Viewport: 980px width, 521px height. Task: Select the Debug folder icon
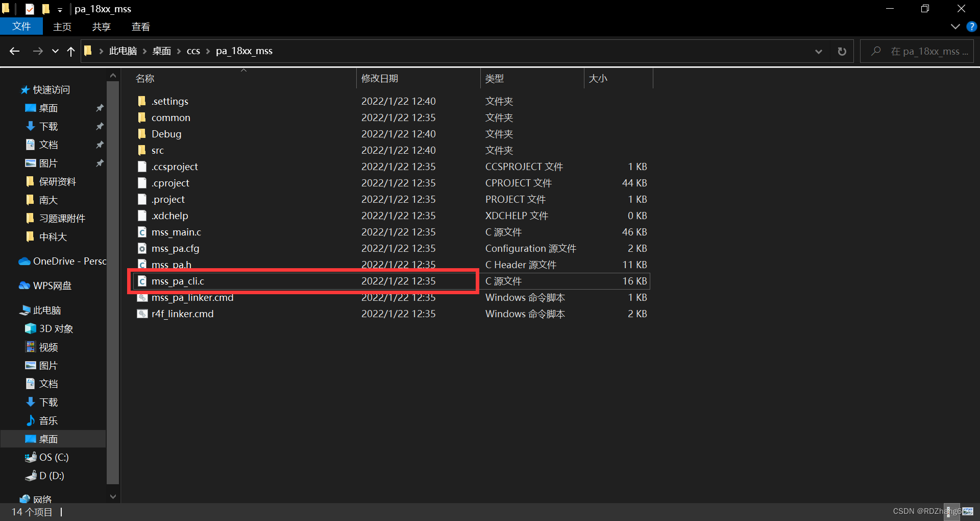pyautogui.click(x=142, y=134)
